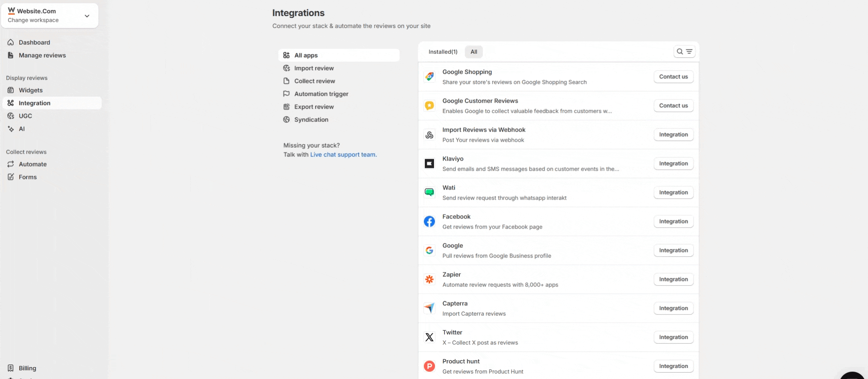Select the All tab
Image resolution: width=868 pixels, height=379 pixels.
(474, 52)
